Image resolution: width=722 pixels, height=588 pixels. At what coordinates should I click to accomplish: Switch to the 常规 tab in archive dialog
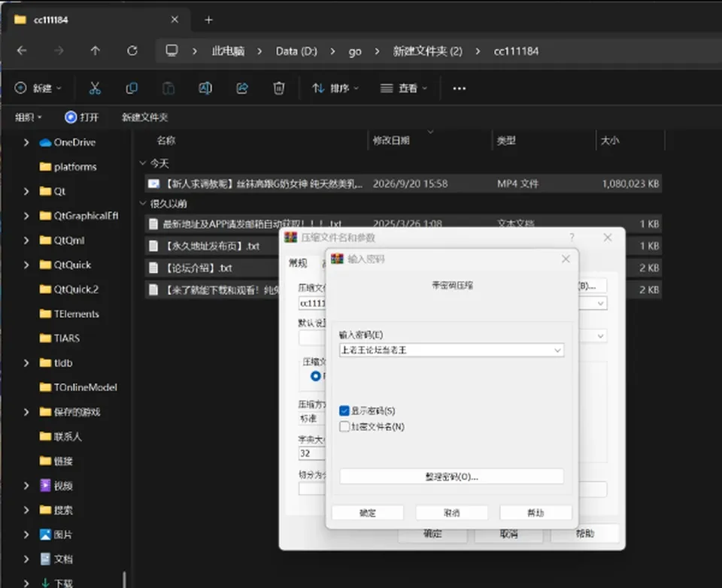(298, 263)
